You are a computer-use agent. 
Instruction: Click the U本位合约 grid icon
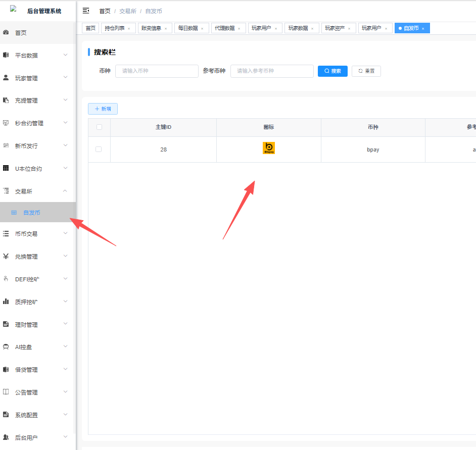(6, 168)
